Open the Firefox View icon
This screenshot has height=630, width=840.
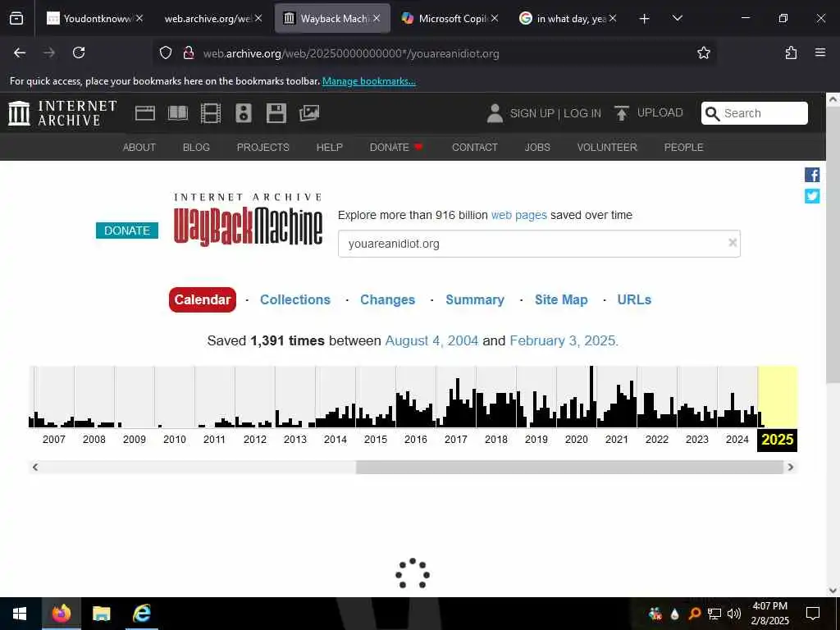[x=16, y=19]
